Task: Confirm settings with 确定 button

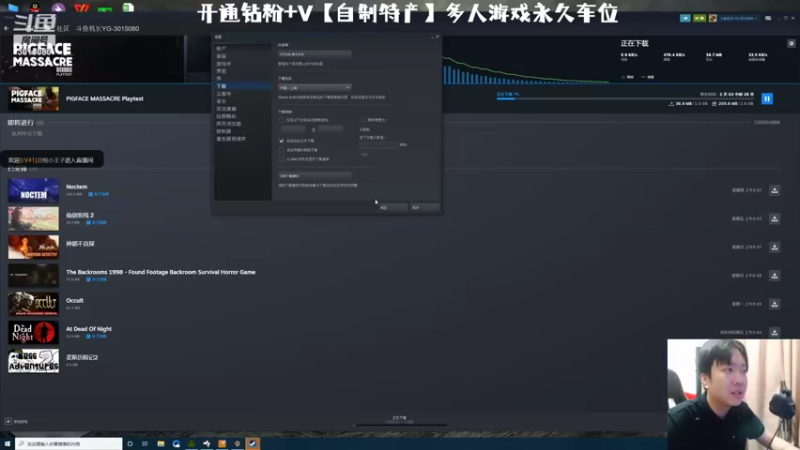Action: pos(393,207)
